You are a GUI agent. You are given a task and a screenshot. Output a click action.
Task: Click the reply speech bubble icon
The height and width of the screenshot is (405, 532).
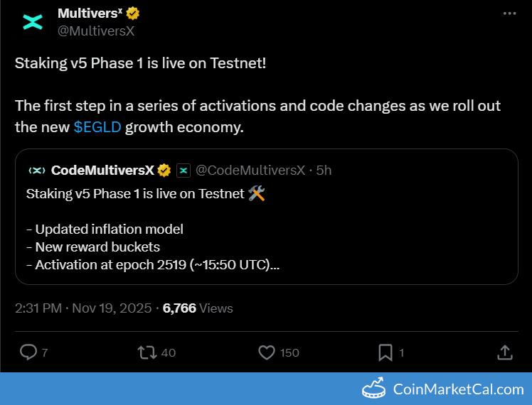(28, 352)
